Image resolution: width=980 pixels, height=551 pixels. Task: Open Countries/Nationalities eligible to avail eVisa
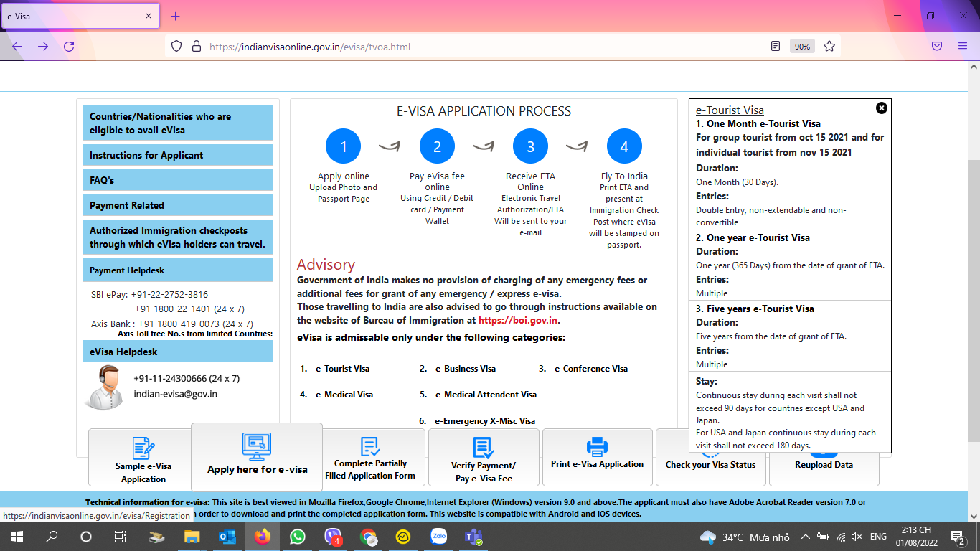178,123
